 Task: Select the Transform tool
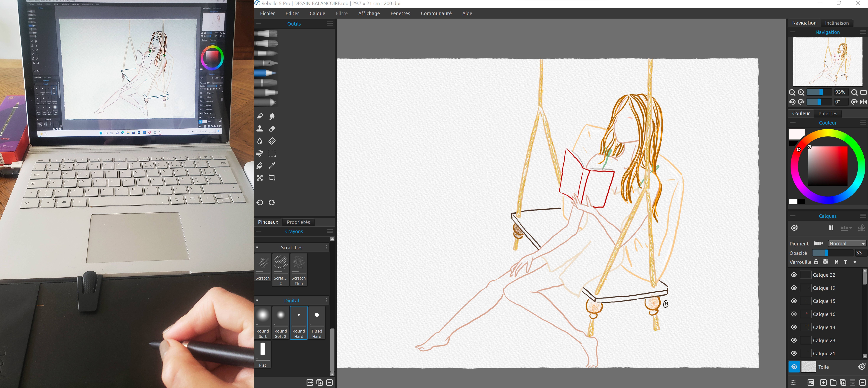(x=260, y=178)
